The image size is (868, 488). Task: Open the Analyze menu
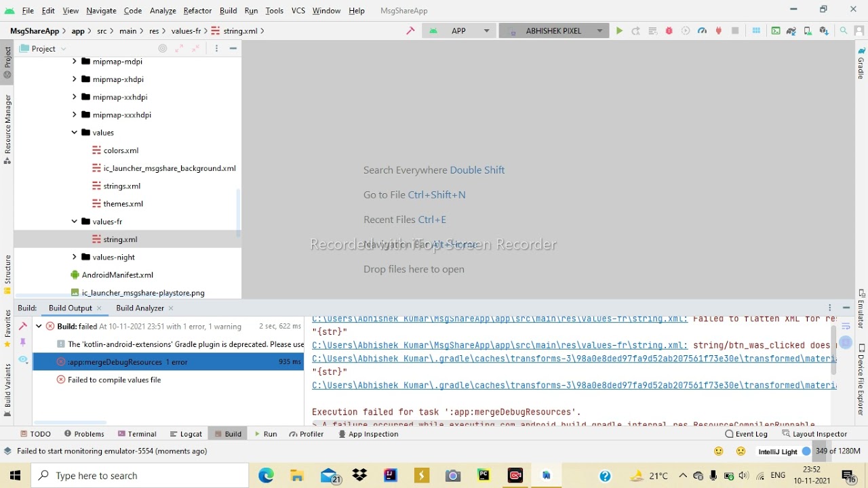click(163, 10)
